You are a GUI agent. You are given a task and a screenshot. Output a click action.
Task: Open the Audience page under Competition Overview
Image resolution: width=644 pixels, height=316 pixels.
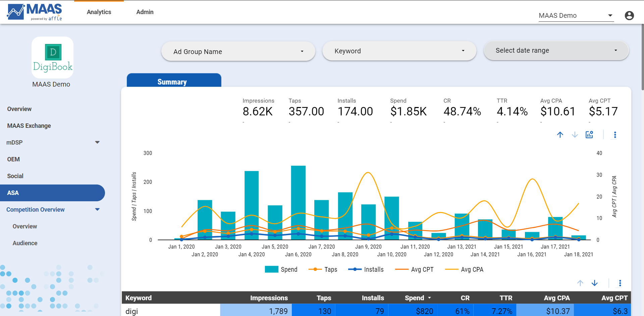(25, 243)
